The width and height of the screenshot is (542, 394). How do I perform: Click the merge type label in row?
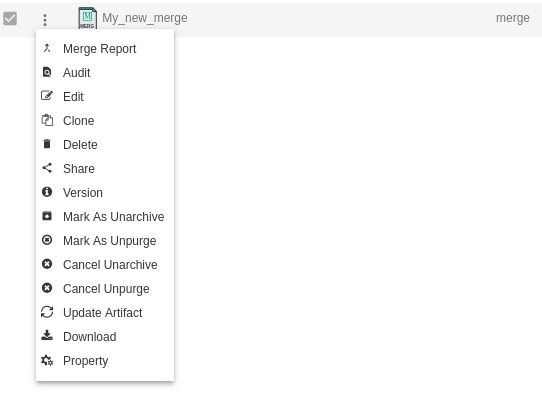(x=513, y=18)
